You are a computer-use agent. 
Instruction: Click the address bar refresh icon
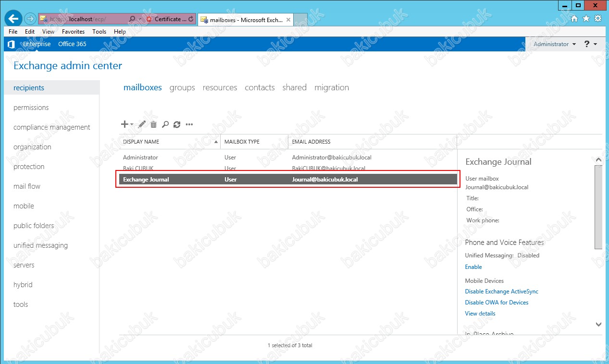(x=191, y=19)
